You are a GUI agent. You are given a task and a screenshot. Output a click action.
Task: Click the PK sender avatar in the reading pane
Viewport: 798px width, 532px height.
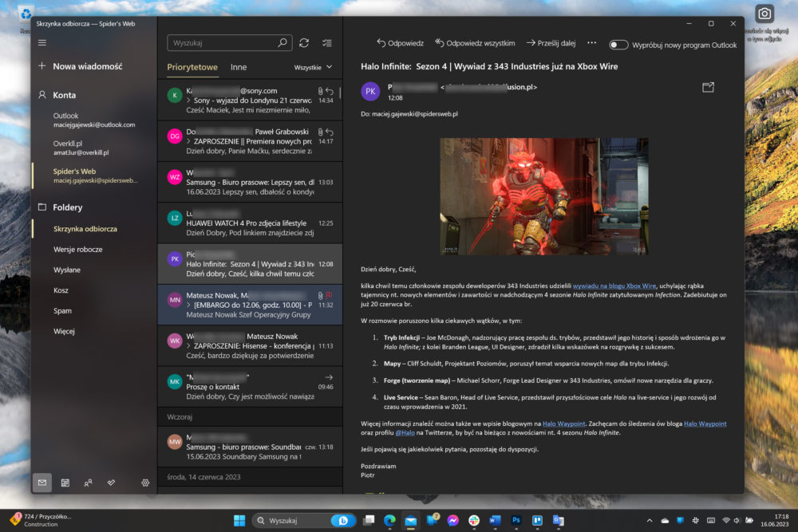coord(370,92)
